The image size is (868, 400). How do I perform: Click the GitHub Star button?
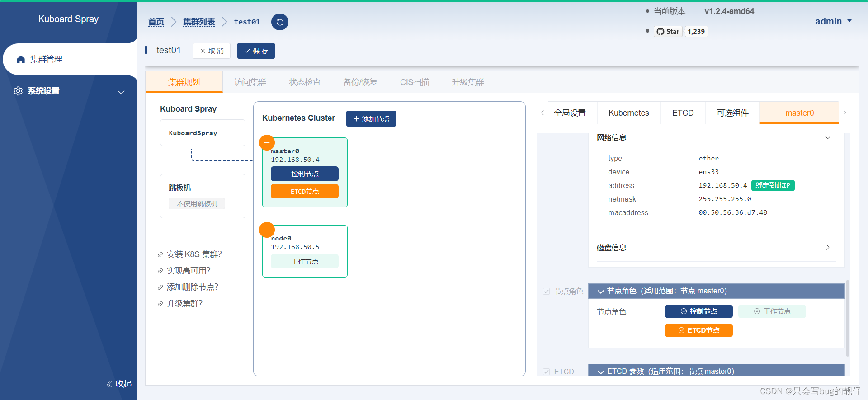[668, 31]
